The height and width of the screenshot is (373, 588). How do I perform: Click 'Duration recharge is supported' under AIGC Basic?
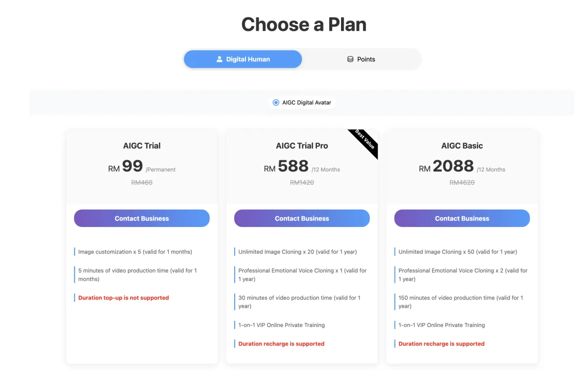pos(441,344)
